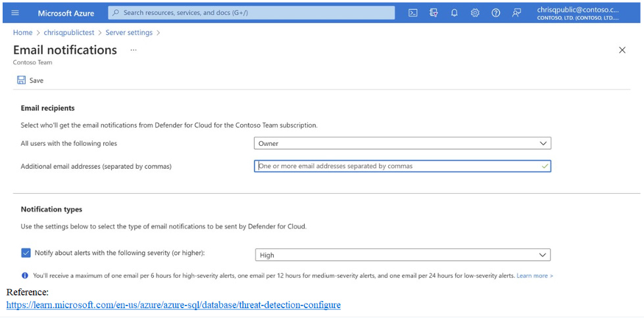Open the High severity dropdown
The image size is (644, 318).
(x=403, y=255)
